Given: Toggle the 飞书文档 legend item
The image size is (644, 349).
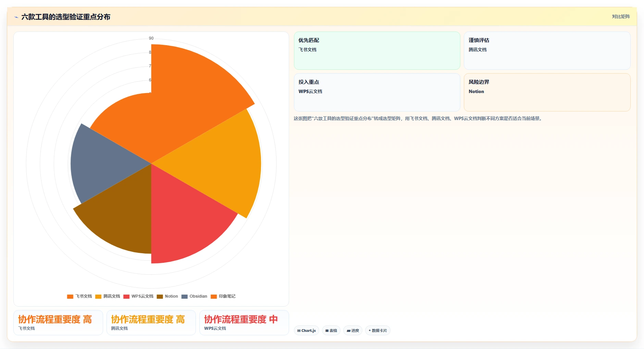Looking at the screenshot, I should 79,296.
